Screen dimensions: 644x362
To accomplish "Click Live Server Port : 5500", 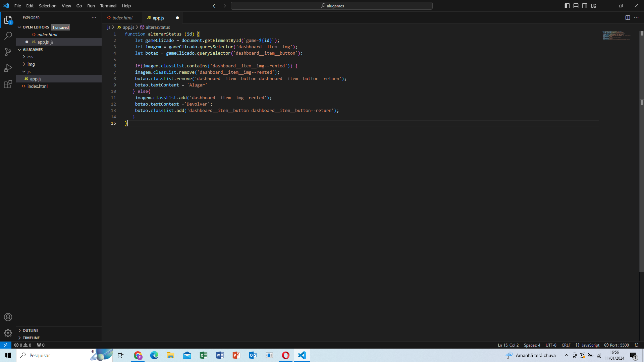I will pos(617,345).
